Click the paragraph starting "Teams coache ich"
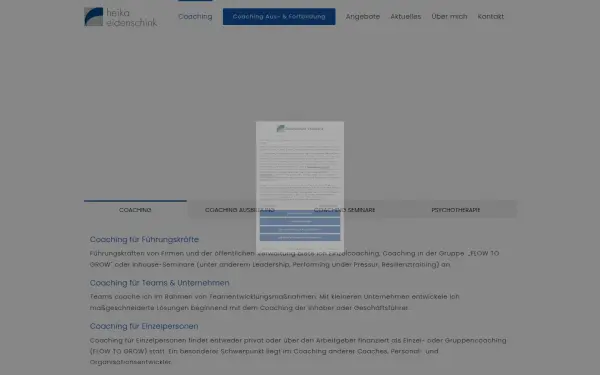Image resolution: width=600 pixels, height=375 pixels. coord(274,302)
